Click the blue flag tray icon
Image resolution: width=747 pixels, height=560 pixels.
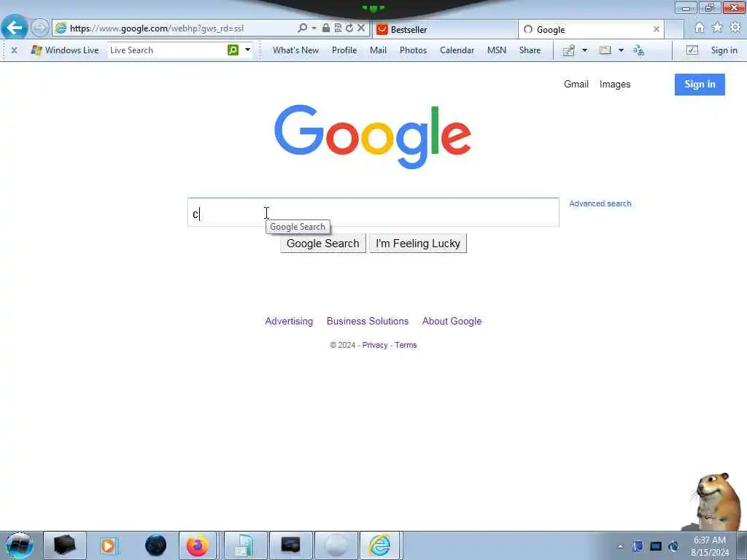[x=638, y=546]
